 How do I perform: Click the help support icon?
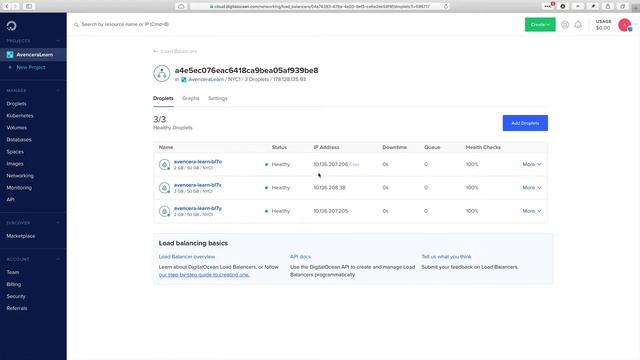(x=565, y=25)
